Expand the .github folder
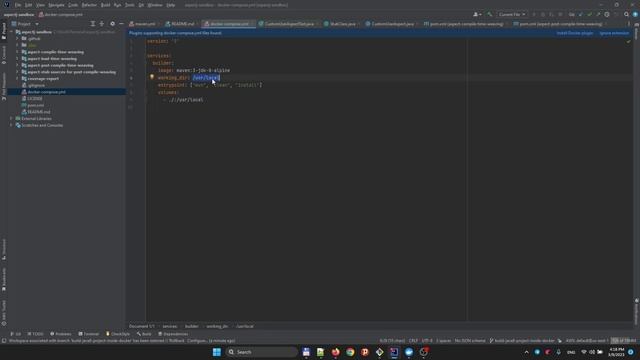Viewport: 640px width, 360px height. pyautogui.click(x=17, y=39)
